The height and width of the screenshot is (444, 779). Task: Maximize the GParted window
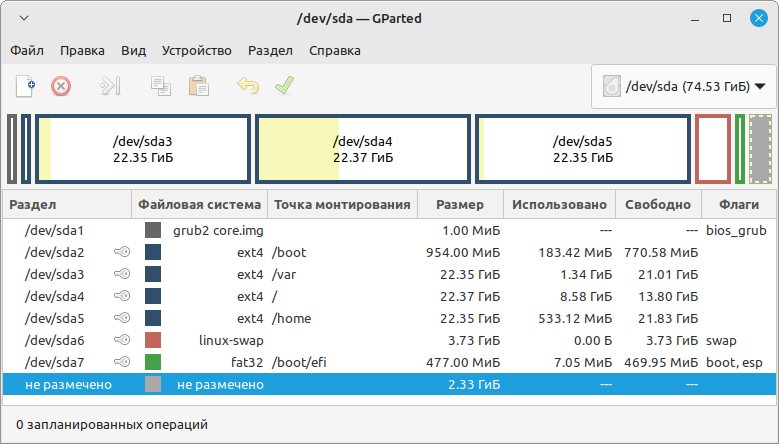pyautogui.click(x=727, y=18)
